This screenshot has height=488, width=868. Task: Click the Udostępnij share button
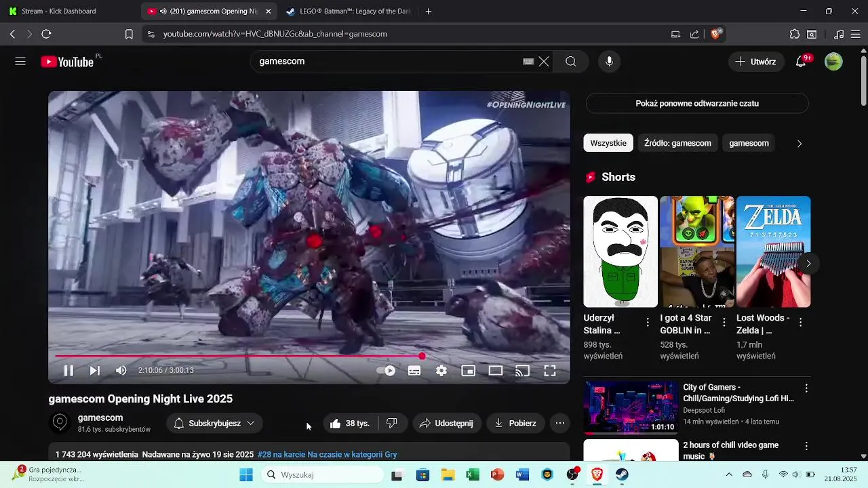click(x=447, y=424)
